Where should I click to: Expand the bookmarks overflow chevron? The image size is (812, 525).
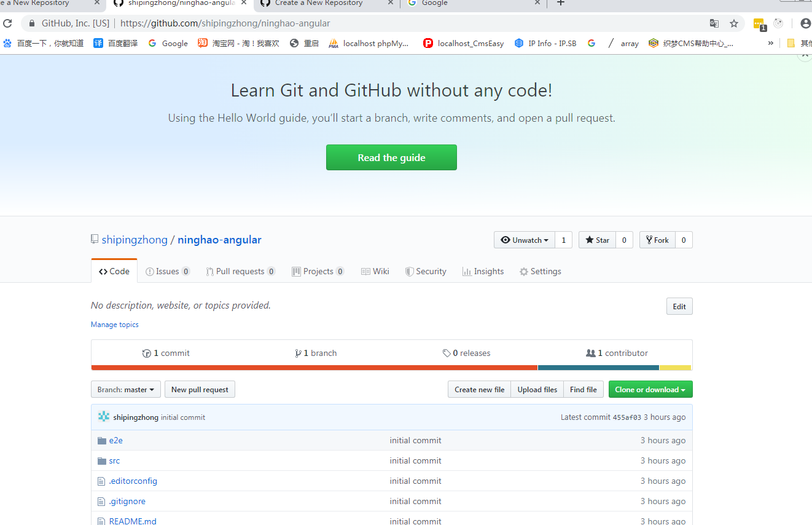click(770, 43)
